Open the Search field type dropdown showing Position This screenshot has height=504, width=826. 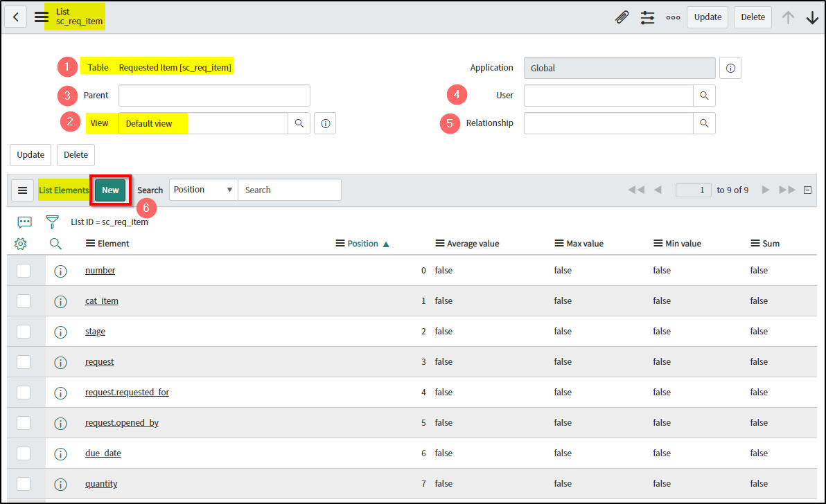pyautogui.click(x=202, y=189)
